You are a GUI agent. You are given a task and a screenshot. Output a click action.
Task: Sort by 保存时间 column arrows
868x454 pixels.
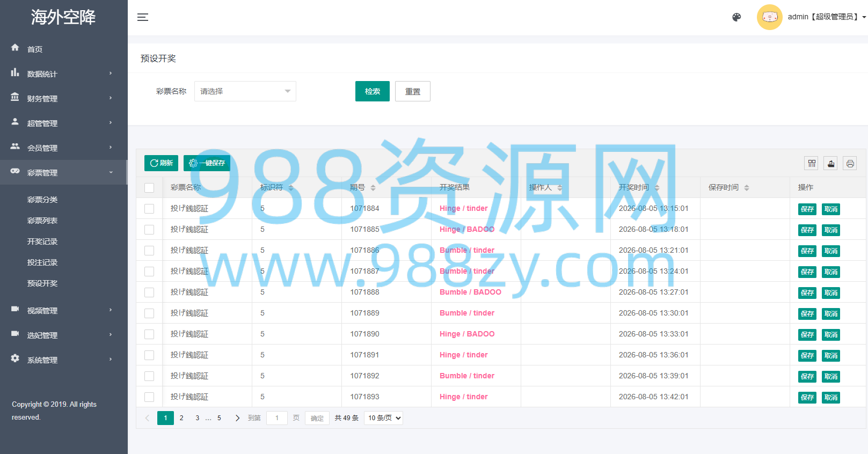[x=747, y=188]
